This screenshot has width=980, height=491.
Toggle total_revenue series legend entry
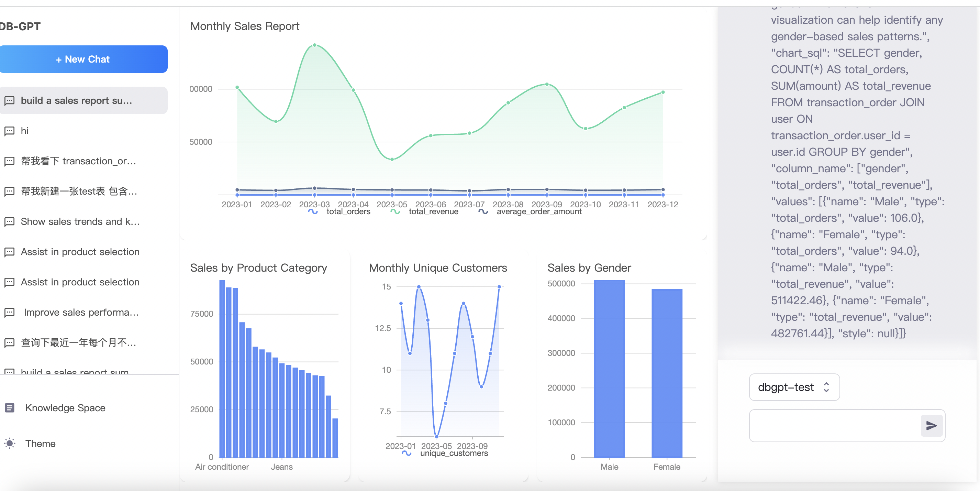pyautogui.click(x=425, y=211)
